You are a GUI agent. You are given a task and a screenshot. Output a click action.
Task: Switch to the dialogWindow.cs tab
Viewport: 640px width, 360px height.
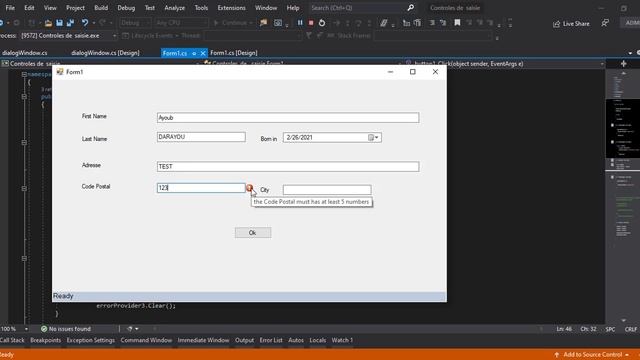pyautogui.click(x=24, y=53)
